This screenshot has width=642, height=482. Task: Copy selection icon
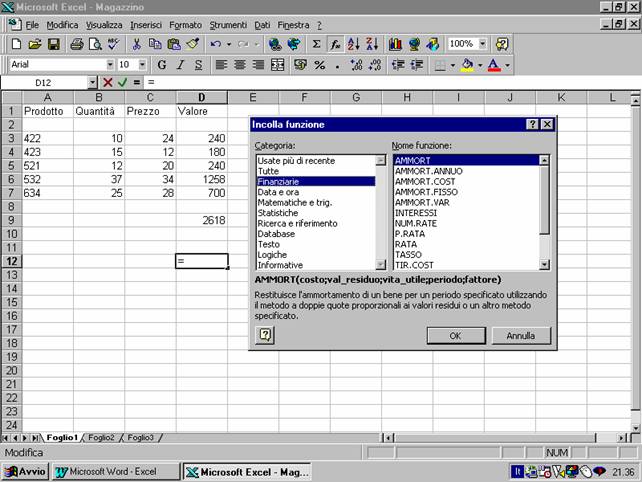(155, 44)
